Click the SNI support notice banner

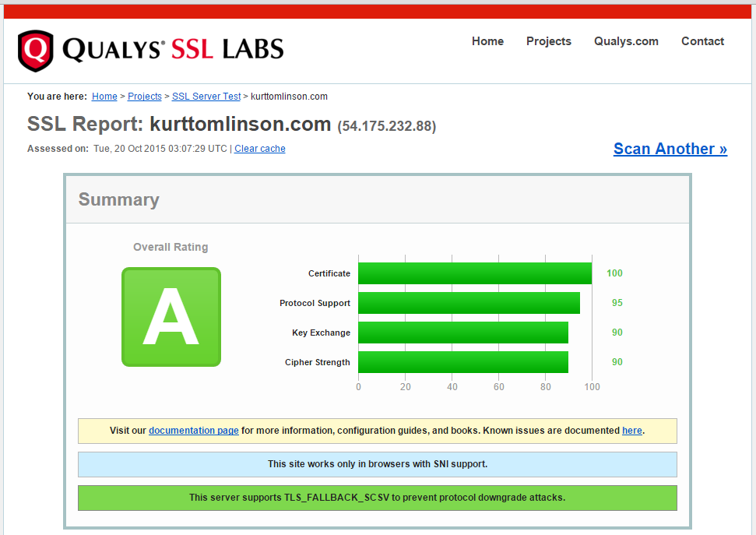pyautogui.click(x=378, y=464)
